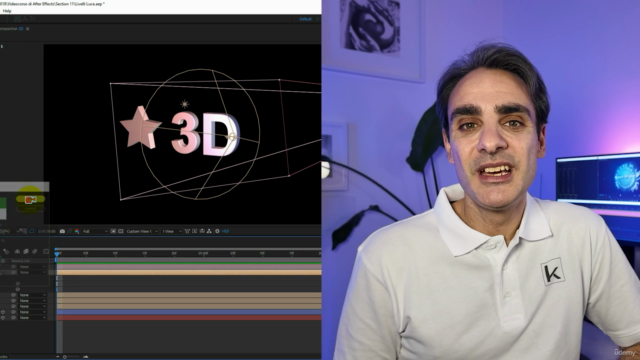This screenshot has height=360, width=640.
Task: Select the pink star shape in viewer
Action: (140, 127)
